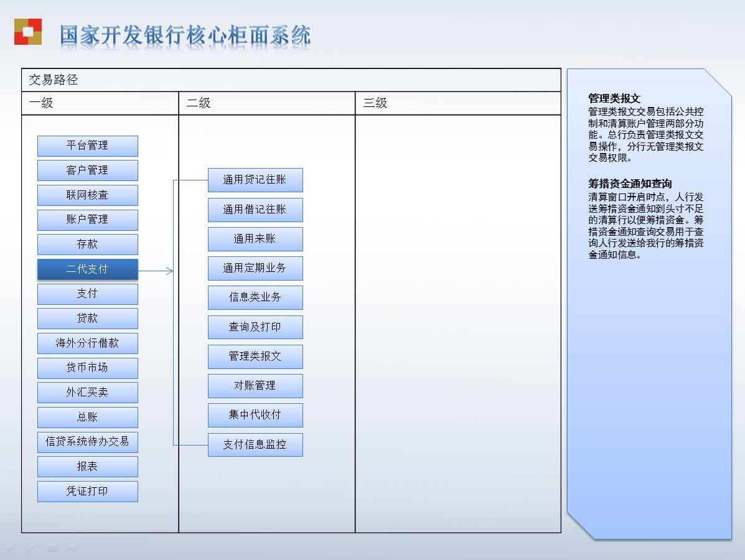This screenshot has height=560, width=745.
Task: Select 通用借记往账
Action: 255,210
